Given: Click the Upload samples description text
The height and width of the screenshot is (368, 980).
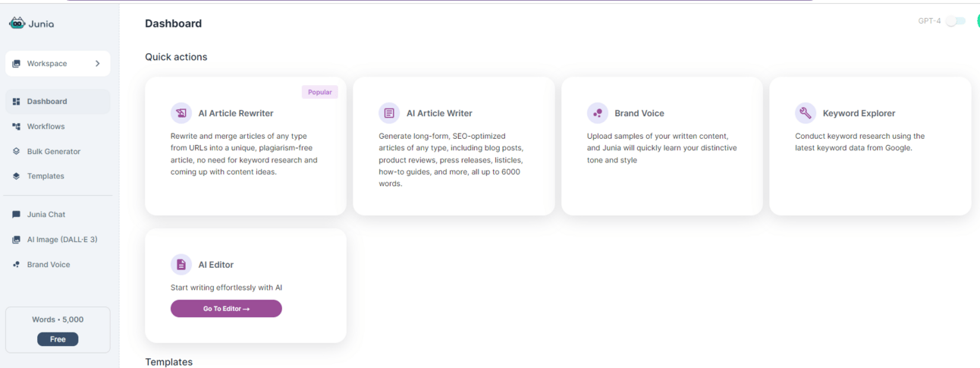Looking at the screenshot, I should point(662,148).
